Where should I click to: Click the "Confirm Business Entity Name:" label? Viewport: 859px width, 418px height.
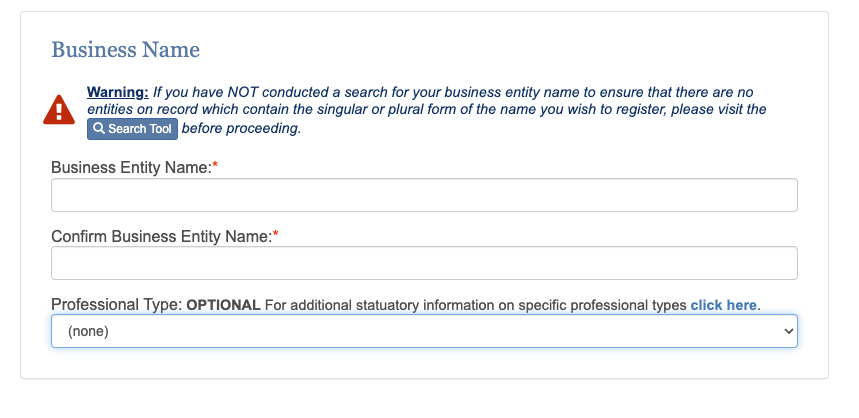tap(162, 236)
